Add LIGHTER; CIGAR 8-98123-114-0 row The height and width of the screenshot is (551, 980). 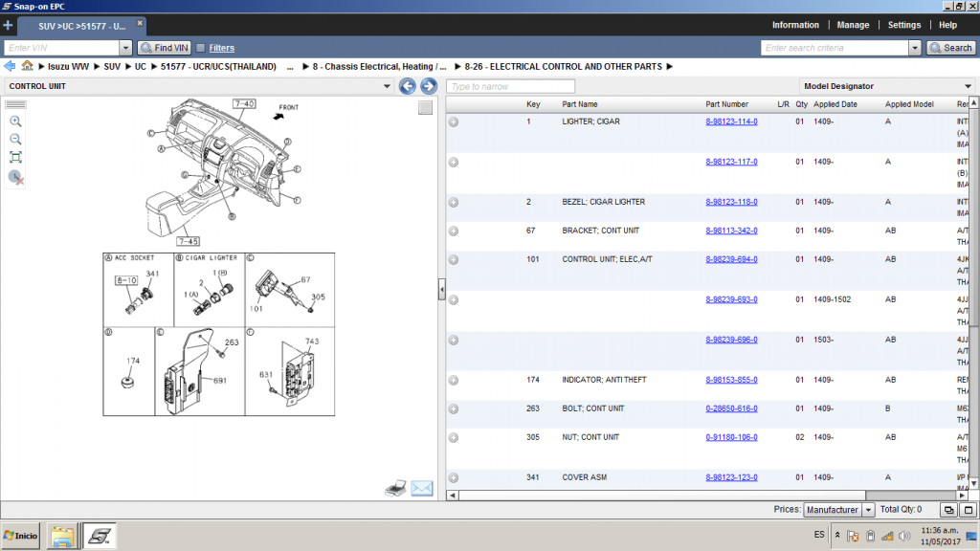[x=454, y=121]
